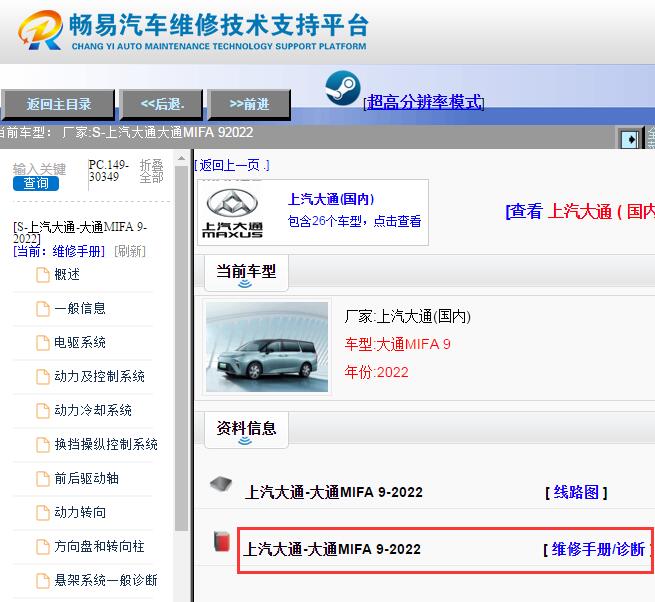Open 一般信息 tree item
Viewport: 655px width, 602px height.
(80, 308)
